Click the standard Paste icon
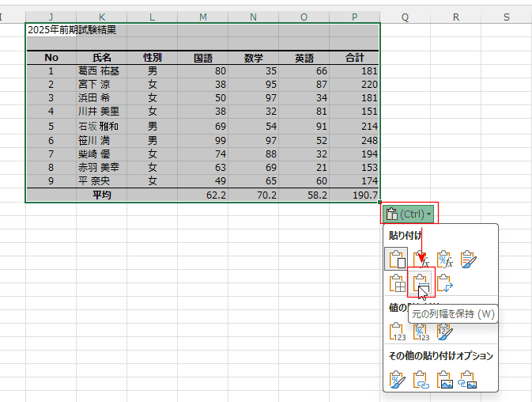 pos(397,259)
